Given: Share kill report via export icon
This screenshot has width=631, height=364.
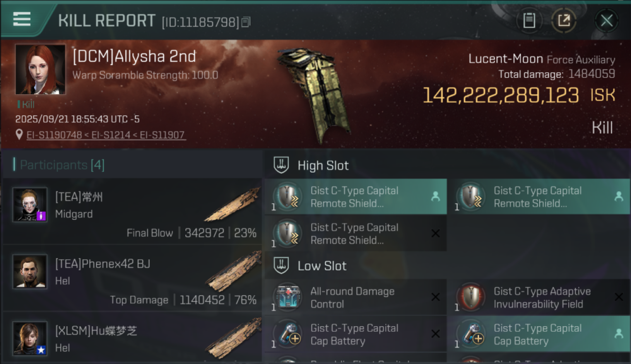Looking at the screenshot, I should tap(564, 21).
